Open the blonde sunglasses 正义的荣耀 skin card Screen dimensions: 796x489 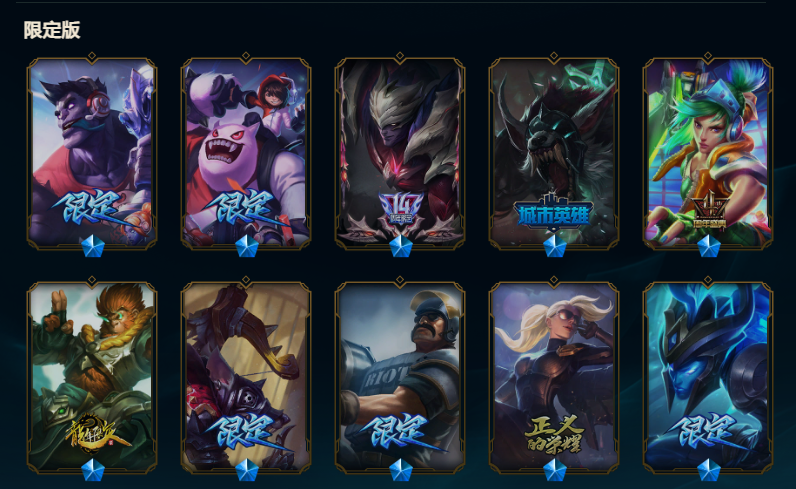coord(554,378)
